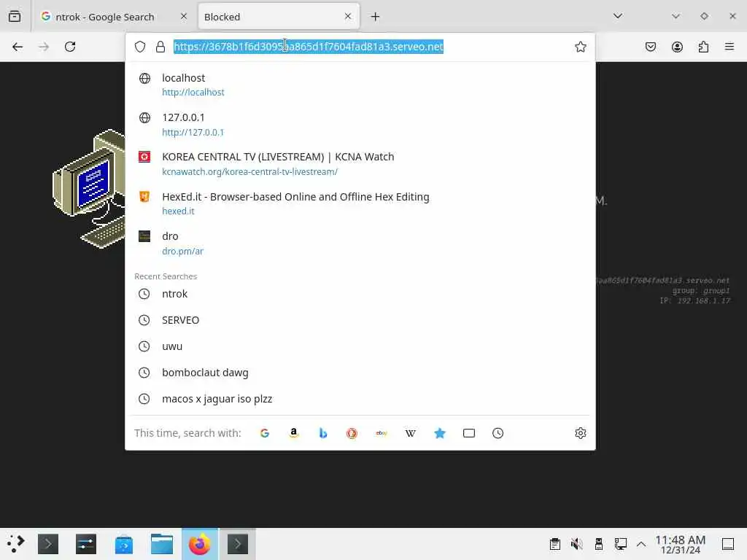Viewport: 747px width, 560px height.
Task: Open Firefox account icon
Action: point(677,47)
